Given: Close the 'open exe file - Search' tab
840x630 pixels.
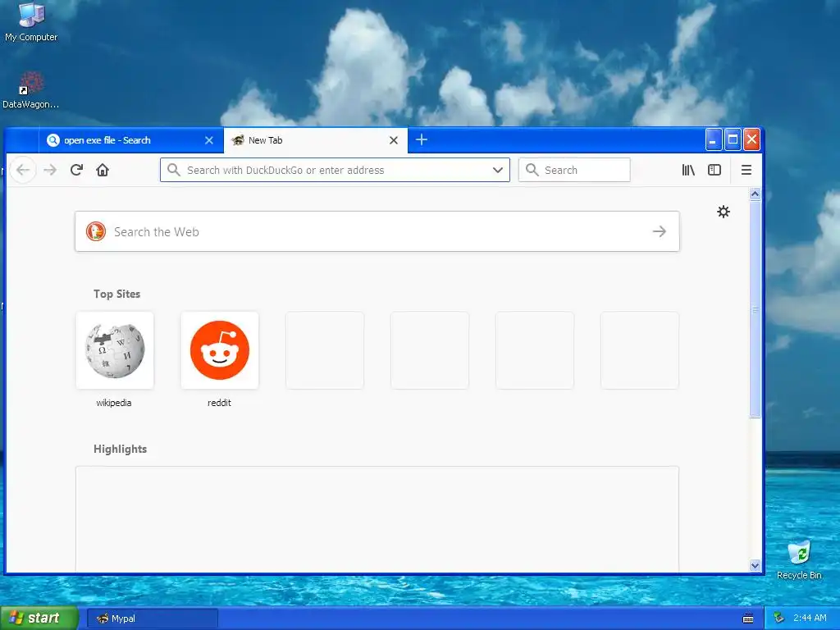Looking at the screenshot, I should tap(209, 140).
